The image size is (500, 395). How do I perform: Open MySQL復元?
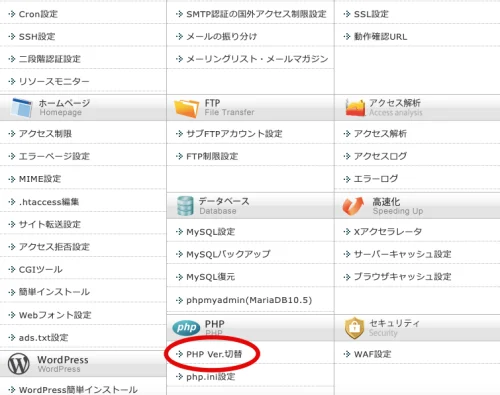tap(210, 277)
